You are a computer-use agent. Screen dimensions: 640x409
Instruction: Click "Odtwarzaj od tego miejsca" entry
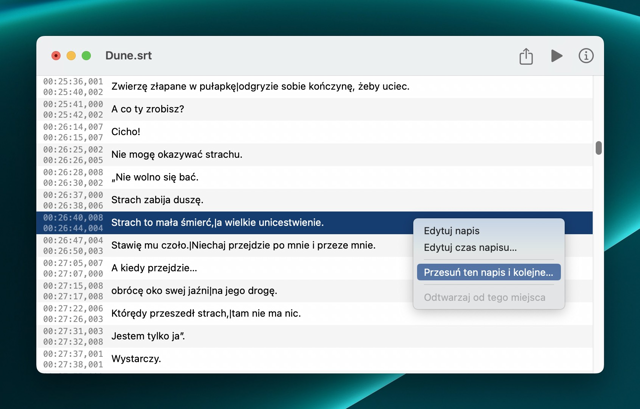[x=484, y=297]
